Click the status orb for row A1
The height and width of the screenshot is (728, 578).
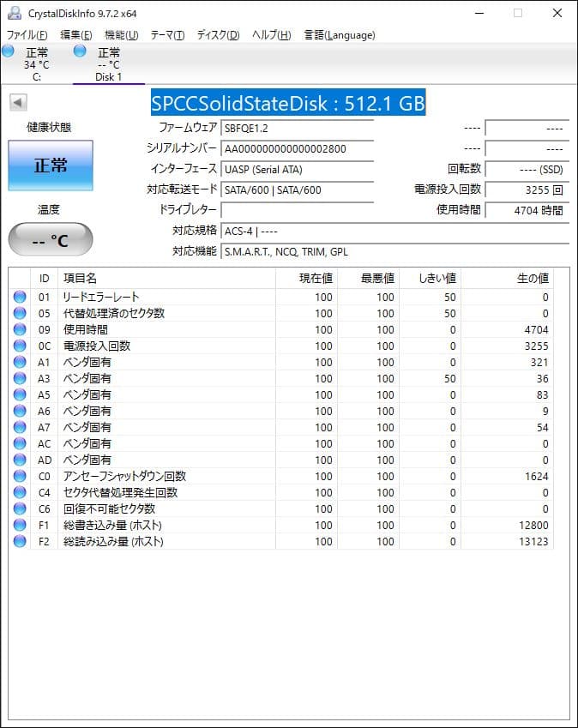point(20,362)
